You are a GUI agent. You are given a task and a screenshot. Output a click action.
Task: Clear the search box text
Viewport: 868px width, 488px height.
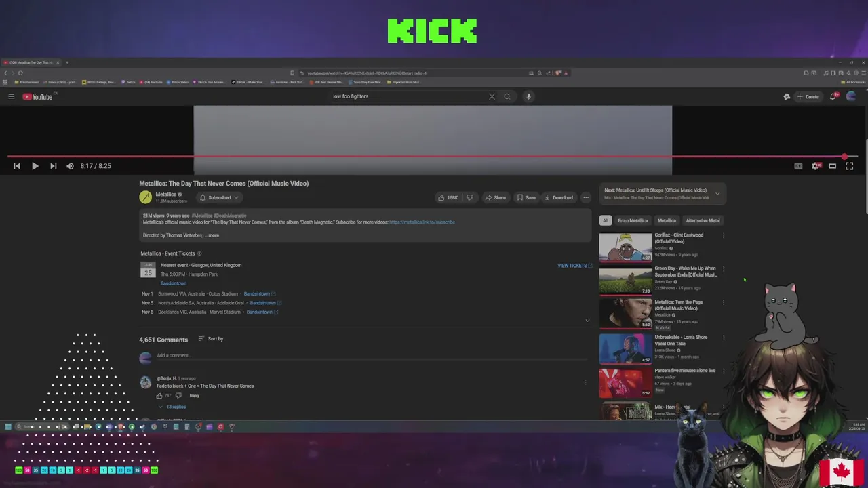[x=492, y=96]
